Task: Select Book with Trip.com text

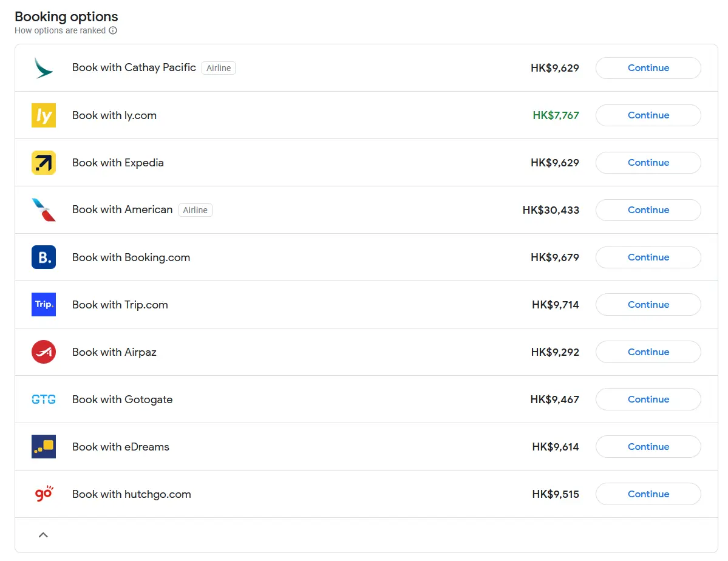Action: click(120, 305)
